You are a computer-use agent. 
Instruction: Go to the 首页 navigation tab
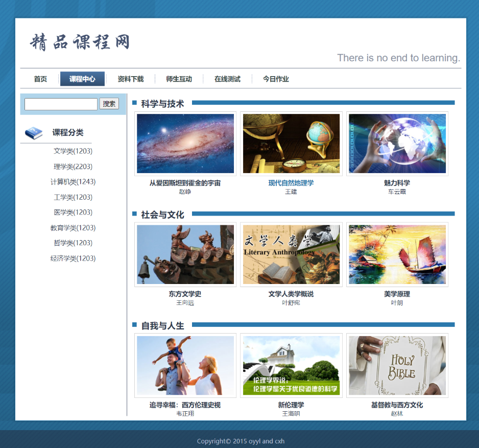(40, 79)
